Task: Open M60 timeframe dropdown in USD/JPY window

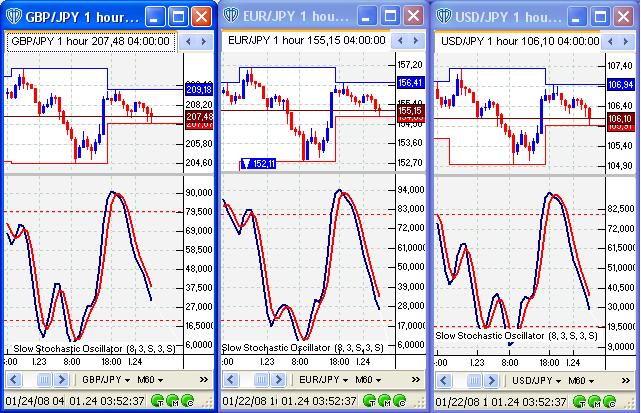Action: tap(581, 381)
